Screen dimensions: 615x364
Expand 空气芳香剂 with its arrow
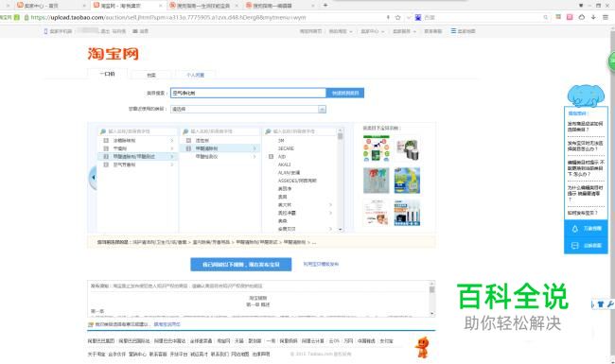tap(172, 165)
